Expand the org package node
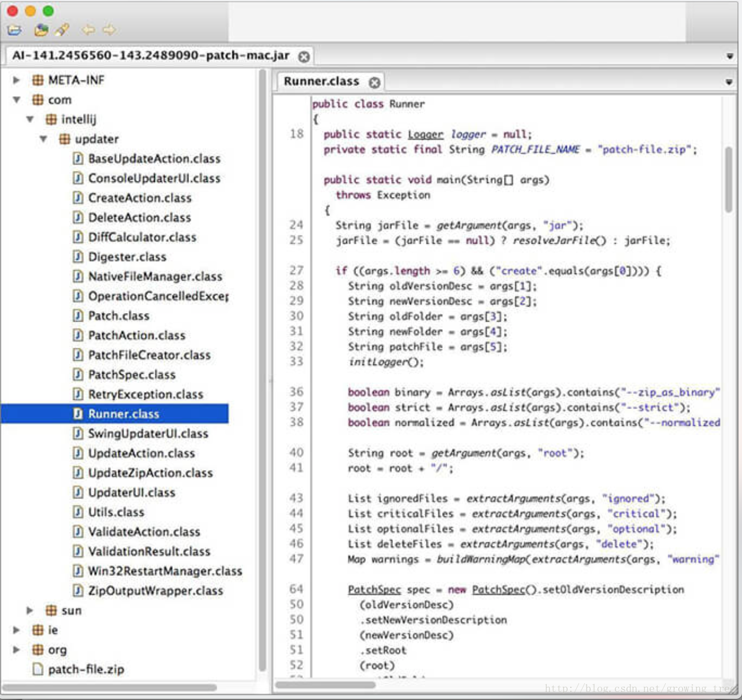Image resolution: width=742 pixels, height=700 pixels. [17, 650]
